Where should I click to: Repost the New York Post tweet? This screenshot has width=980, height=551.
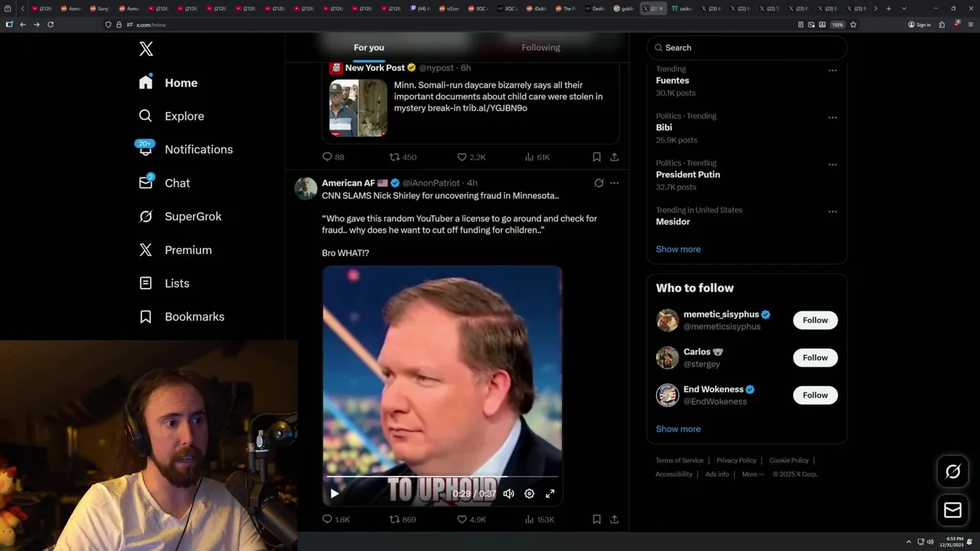(403, 157)
